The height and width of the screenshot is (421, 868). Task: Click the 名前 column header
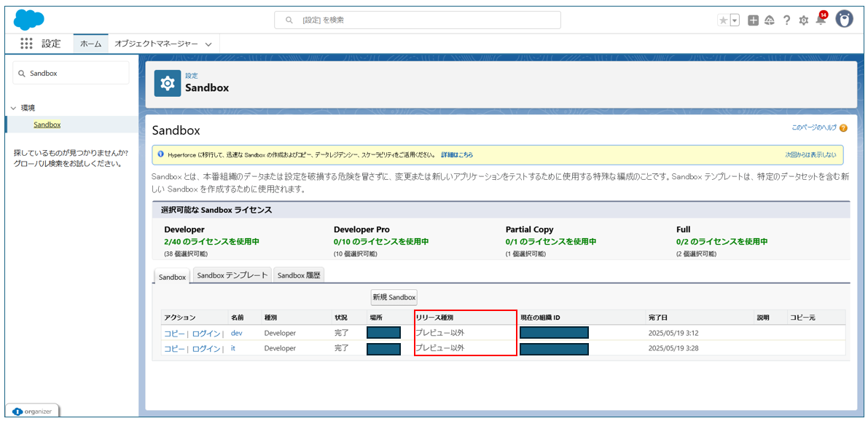[x=238, y=318]
